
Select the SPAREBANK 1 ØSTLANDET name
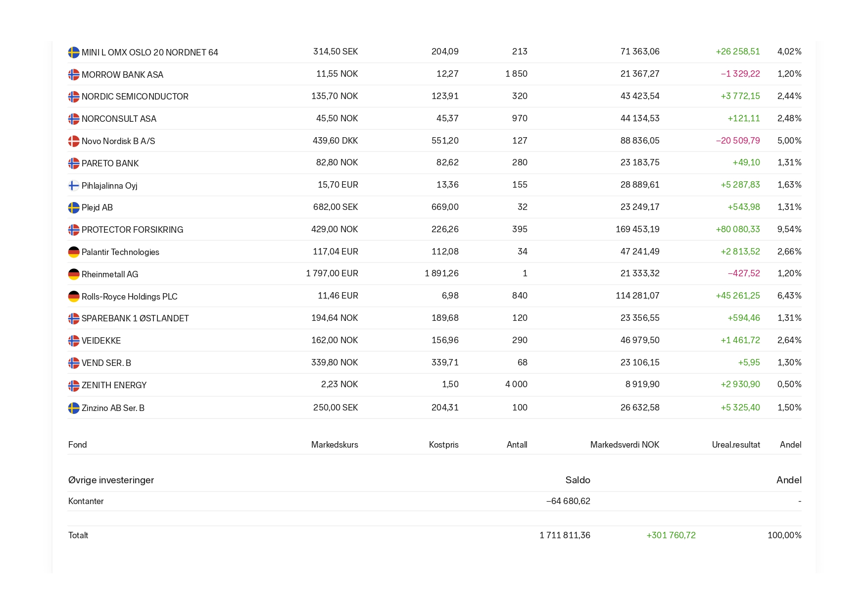(x=135, y=318)
